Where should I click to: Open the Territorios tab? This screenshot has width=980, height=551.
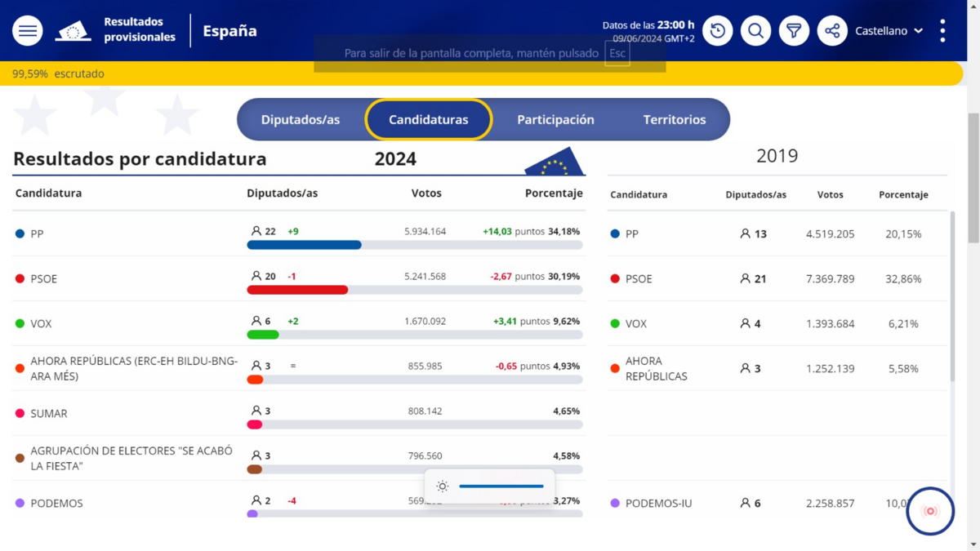click(675, 119)
